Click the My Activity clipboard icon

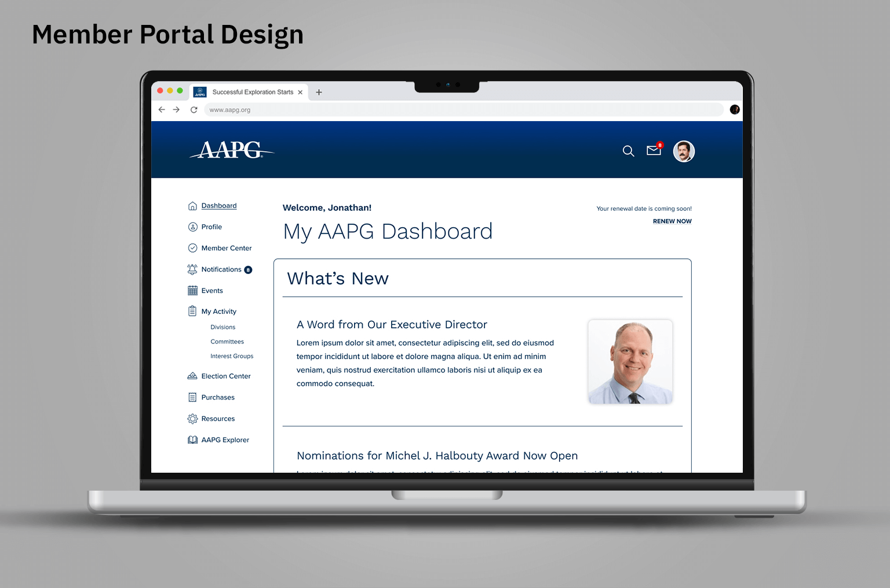click(x=192, y=311)
